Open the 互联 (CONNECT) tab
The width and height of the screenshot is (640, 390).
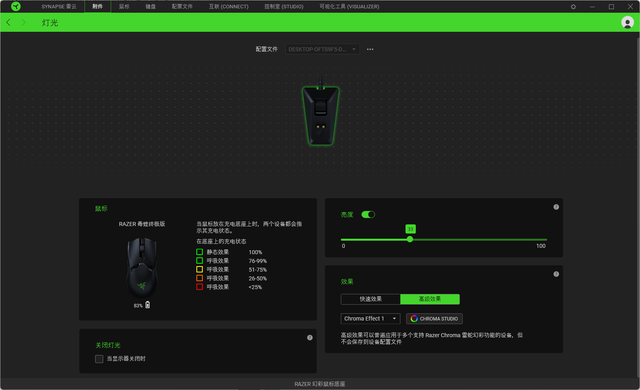[229, 7]
